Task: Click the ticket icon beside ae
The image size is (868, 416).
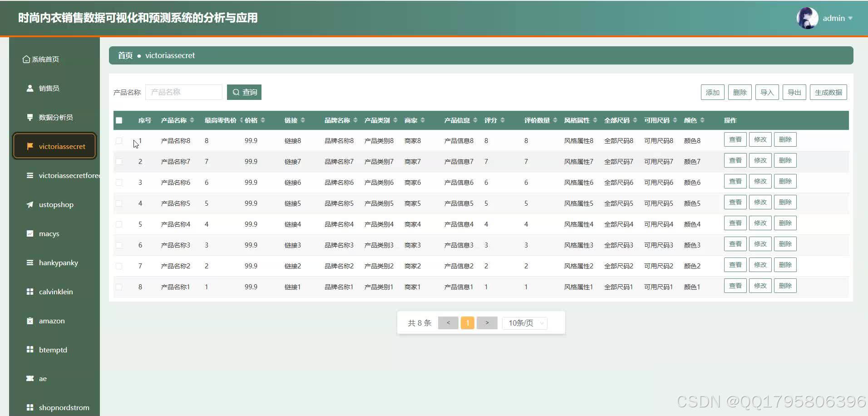Action: (30, 378)
